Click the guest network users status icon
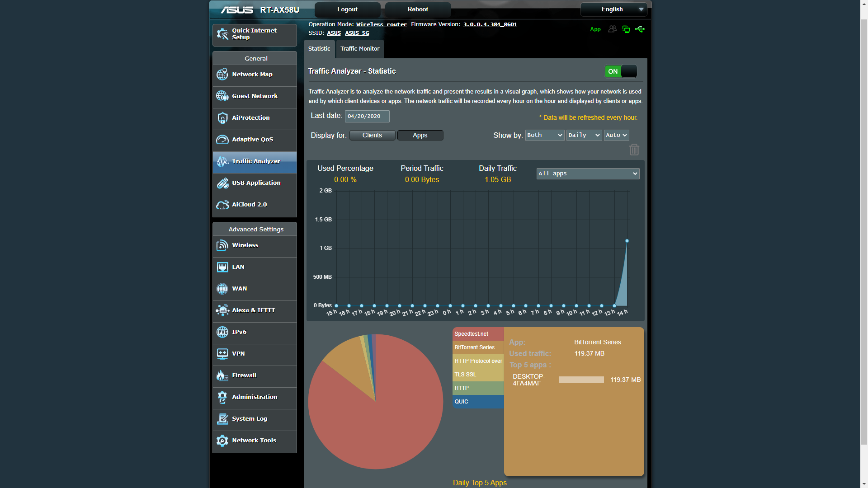Screen dimensions: 868x488 pyautogui.click(x=612, y=29)
